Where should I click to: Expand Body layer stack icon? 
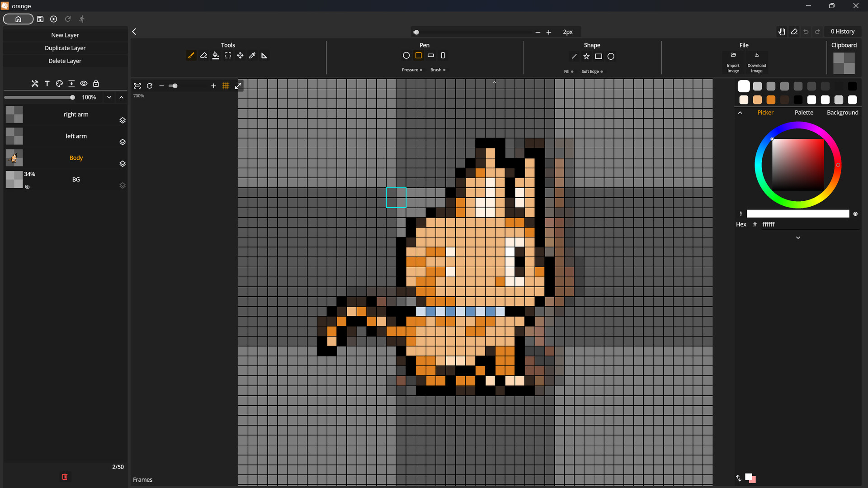(123, 164)
